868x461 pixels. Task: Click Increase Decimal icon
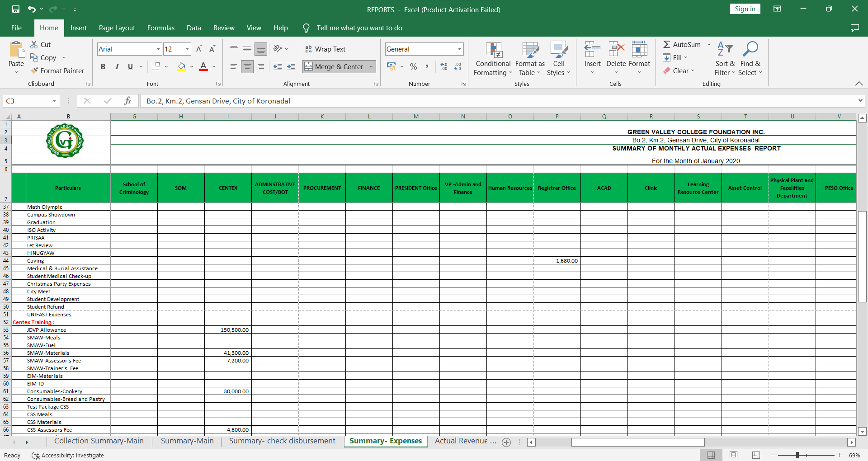(x=444, y=66)
